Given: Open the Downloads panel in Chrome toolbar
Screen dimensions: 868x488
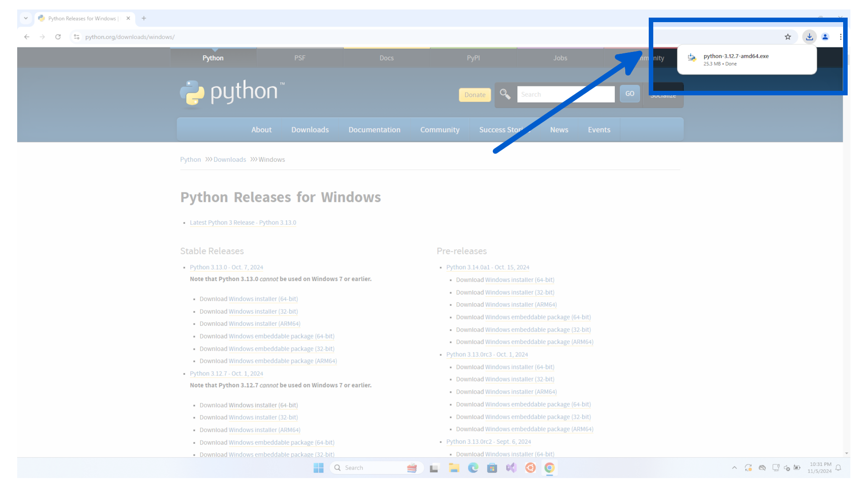Looking at the screenshot, I should (x=809, y=37).
